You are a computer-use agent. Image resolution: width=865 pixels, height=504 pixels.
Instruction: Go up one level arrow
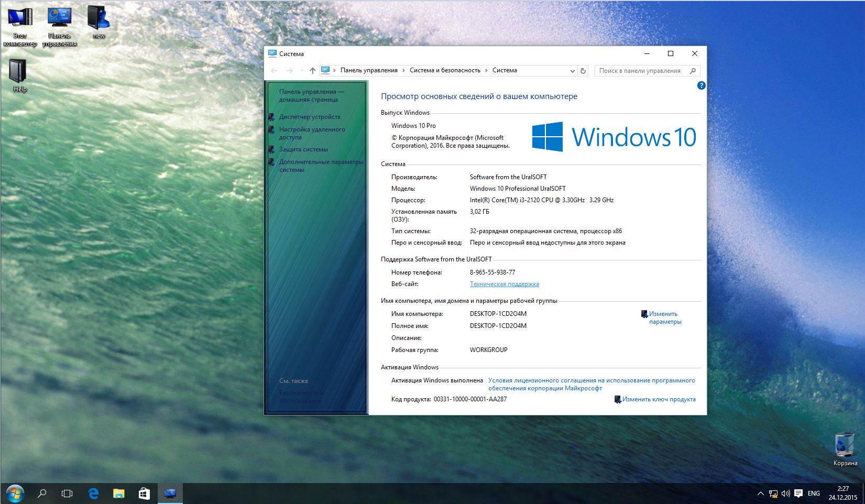(x=313, y=71)
